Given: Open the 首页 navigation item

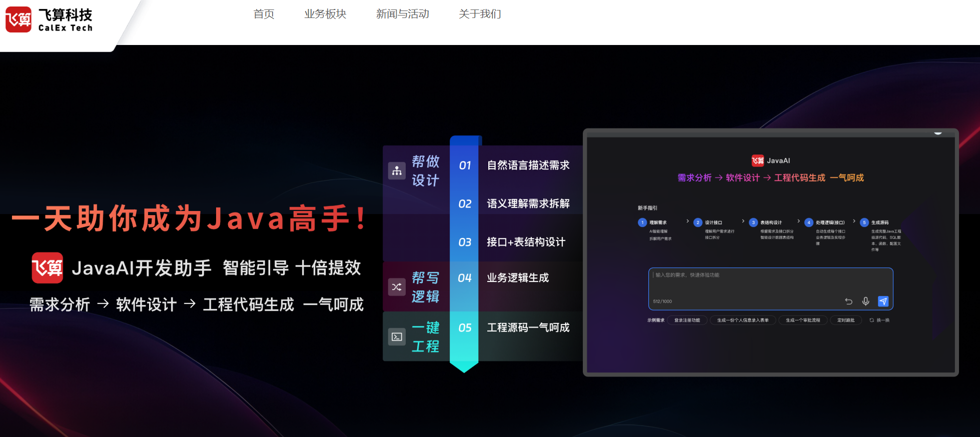Looking at the screenshot, I should (x=264, y=14).
